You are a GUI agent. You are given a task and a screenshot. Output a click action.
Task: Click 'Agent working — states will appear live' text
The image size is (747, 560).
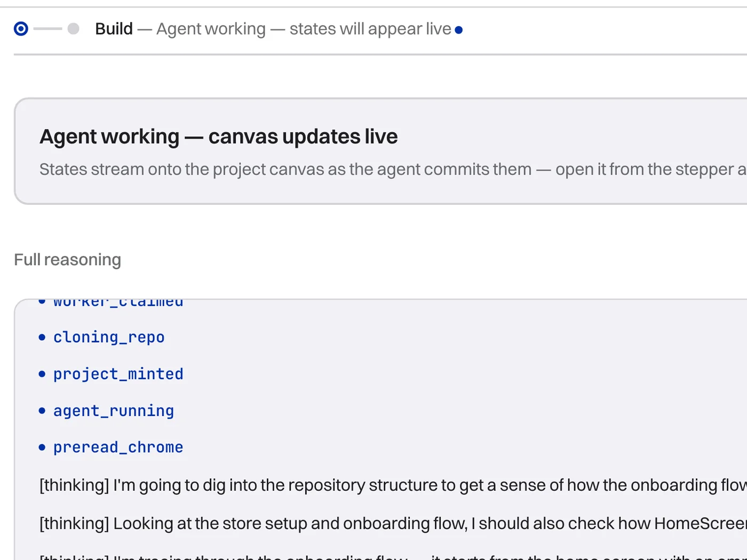(304, 29)
